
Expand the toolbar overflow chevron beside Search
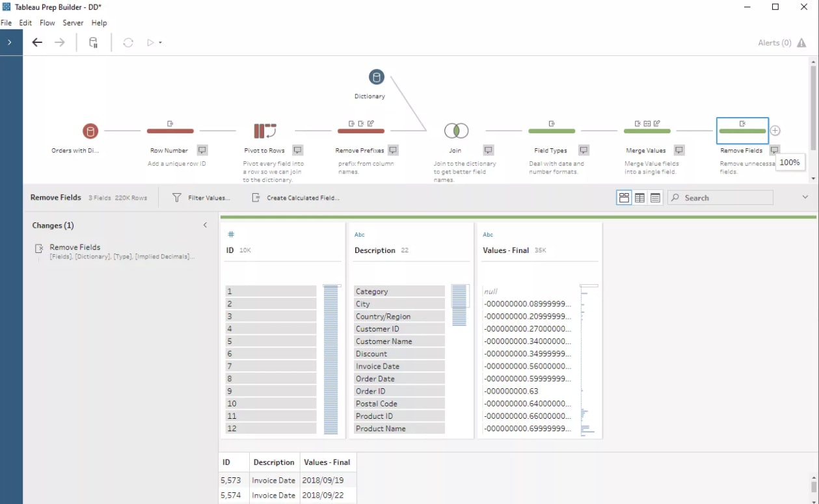click(805, 197)
